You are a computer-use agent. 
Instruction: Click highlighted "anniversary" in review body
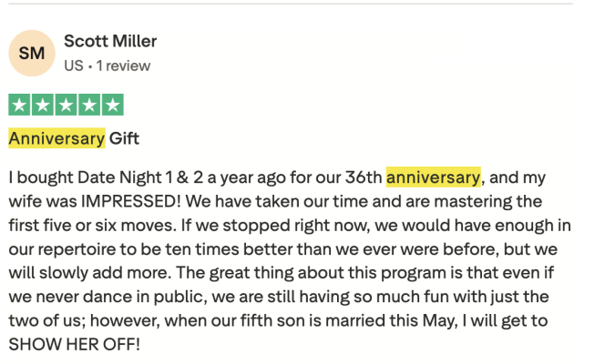tap(433, 177)
